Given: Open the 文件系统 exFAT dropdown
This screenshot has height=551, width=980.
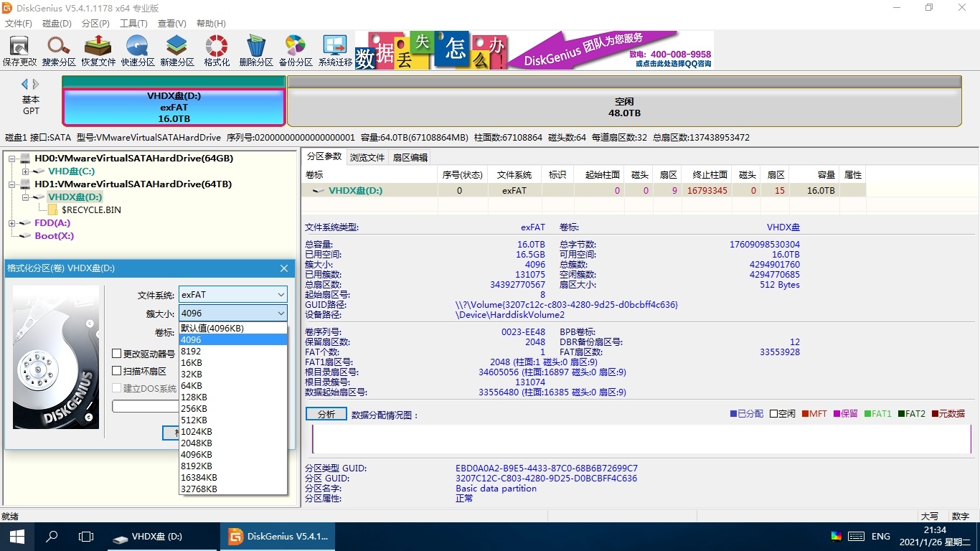Looking at the screenshot, I should [232, 294].
